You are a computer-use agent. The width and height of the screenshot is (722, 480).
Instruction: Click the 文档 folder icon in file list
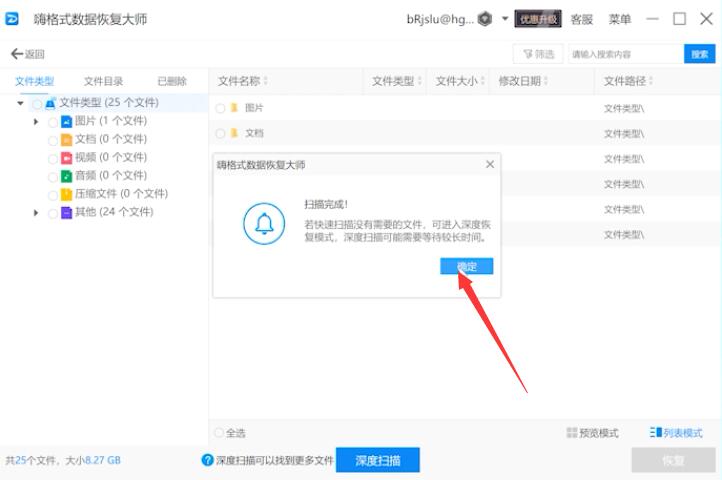coord(234,133)
